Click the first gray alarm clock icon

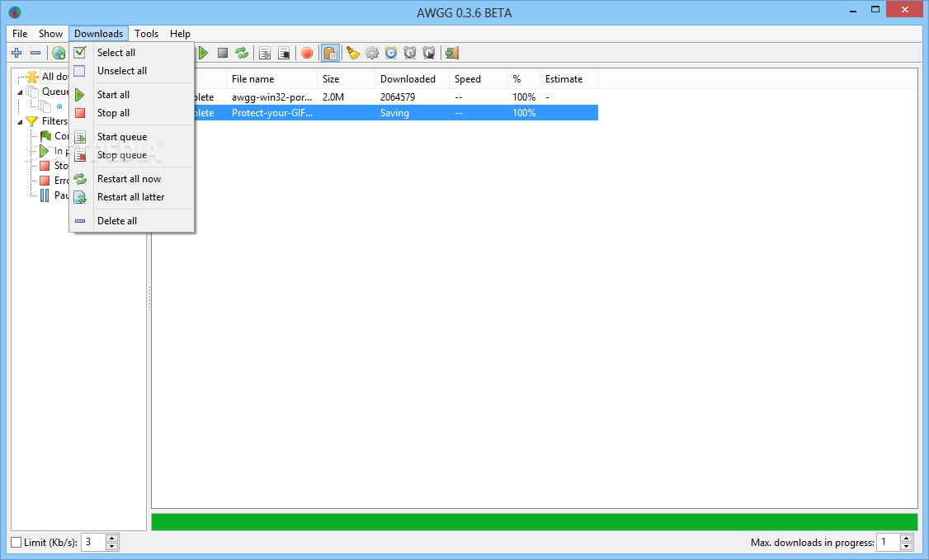click(x=410, y=53)
